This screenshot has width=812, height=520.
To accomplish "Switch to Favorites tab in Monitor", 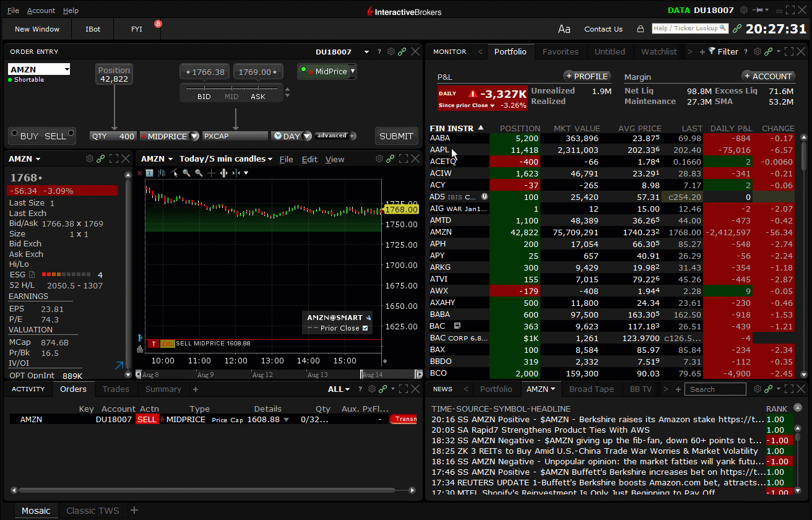I will (560, 52).
